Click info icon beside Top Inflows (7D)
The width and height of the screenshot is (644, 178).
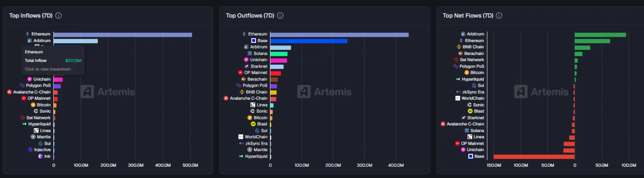click(x=58, y=16)
